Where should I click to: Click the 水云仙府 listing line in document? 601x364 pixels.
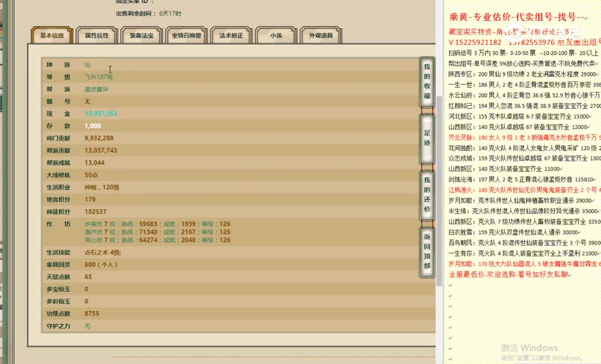524,96
